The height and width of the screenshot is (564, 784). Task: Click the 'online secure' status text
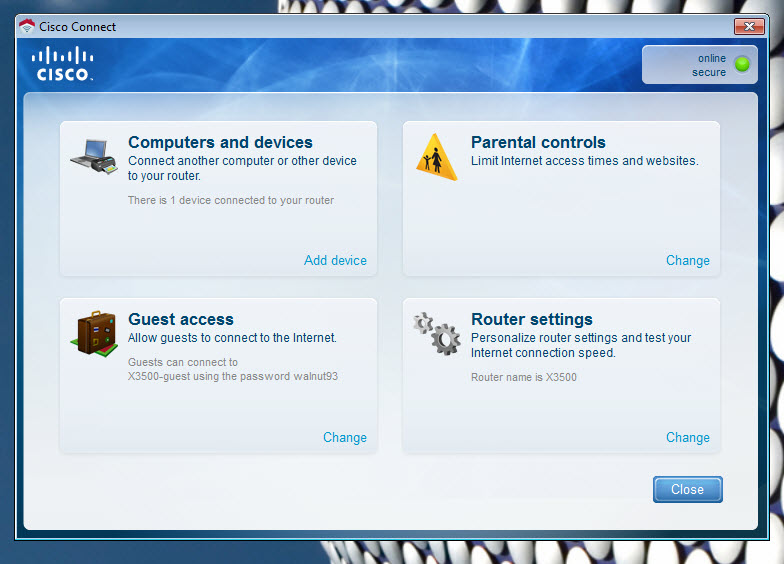[709, 65]
